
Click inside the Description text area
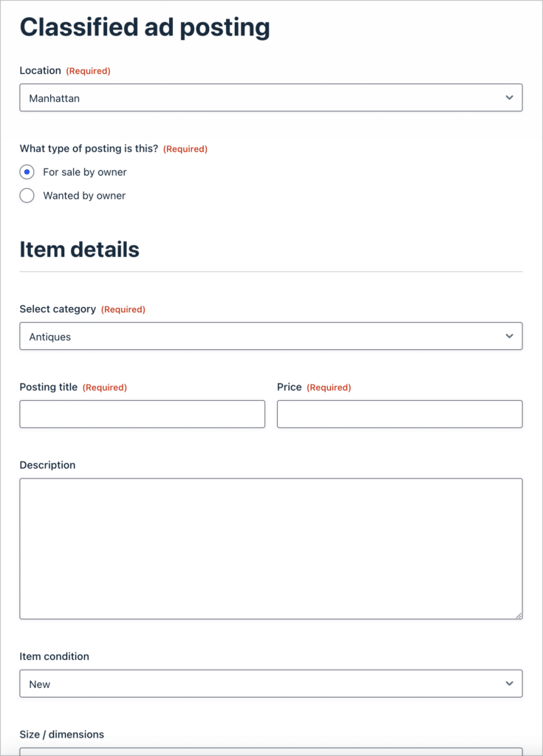click(x=271, y=549)
